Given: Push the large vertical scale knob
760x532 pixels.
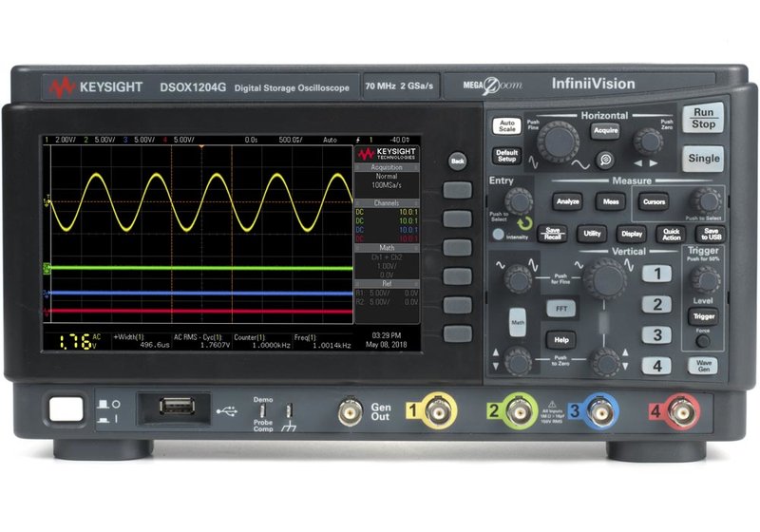Looking at the screenshot, I should pyautogui.click(x=604, y=278).
